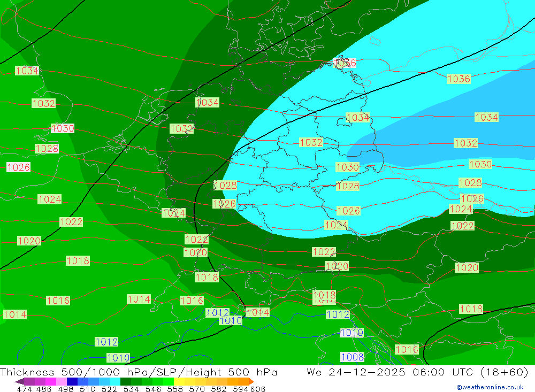Select the '498' legend value

pyautogui.click(x=66, y=389)
